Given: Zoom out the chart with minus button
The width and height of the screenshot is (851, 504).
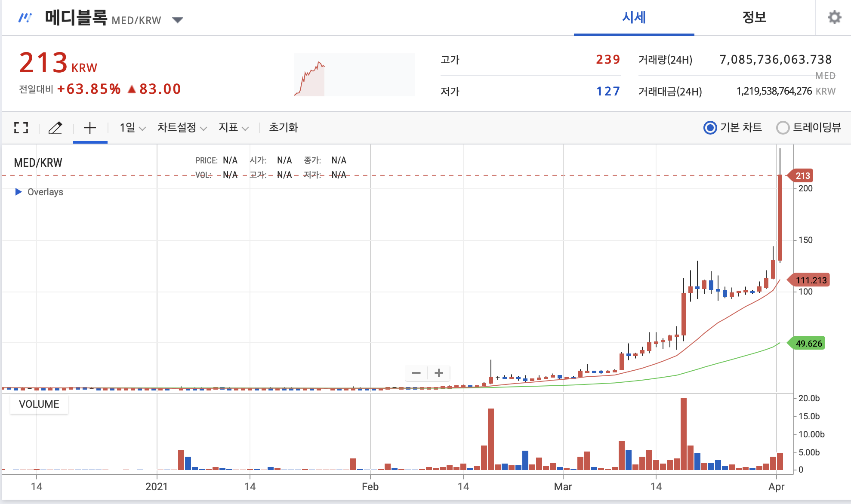Looking at the screenshot, I should click(416, 373).
